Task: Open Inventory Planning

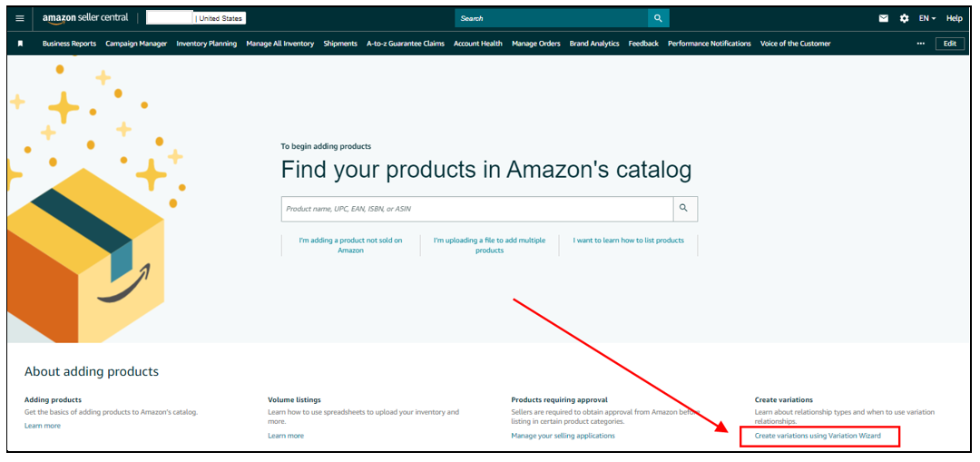Action: click(206, 44)
